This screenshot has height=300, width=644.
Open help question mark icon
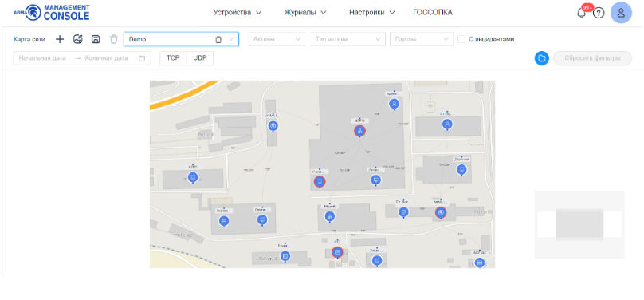pyautogui.click(x=599, y=13)
